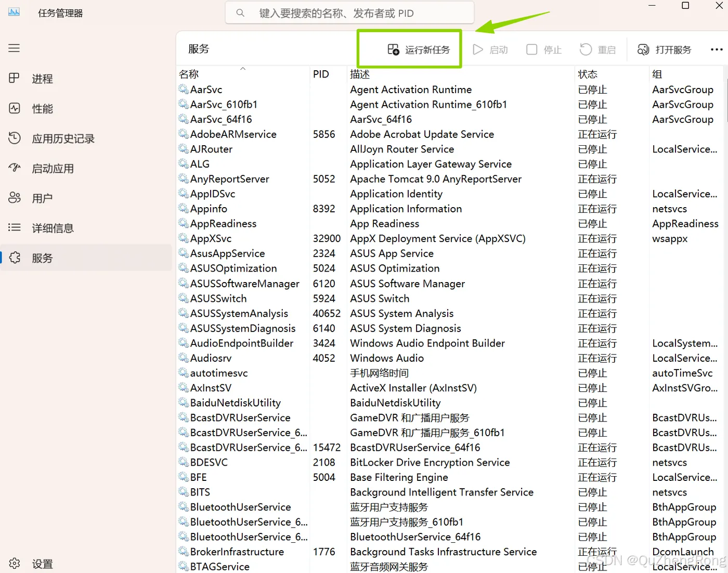This screenshot has width=728, height=573.
Task: Click the AppReadiness group cell
Action: point(685,224)
